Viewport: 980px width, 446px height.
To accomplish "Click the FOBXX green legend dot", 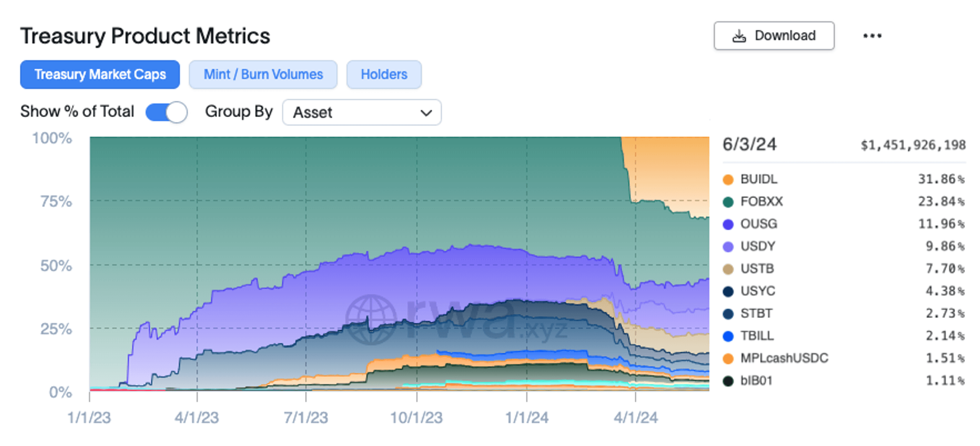I will (728, 202).
